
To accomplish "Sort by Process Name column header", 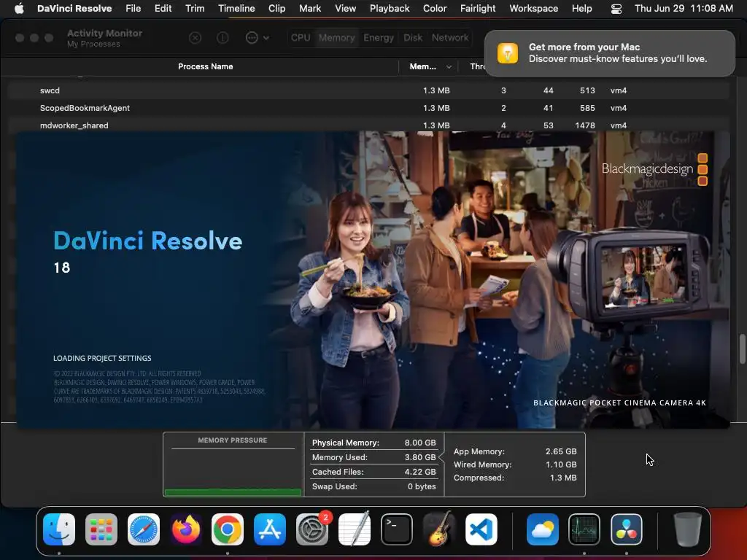I will click(205, 66).
